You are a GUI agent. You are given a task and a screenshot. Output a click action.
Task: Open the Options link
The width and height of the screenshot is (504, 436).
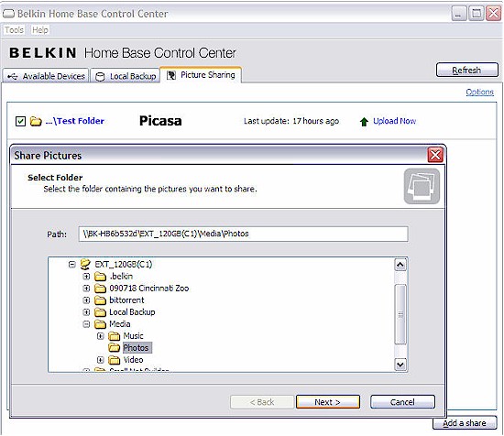pos(480,92)
